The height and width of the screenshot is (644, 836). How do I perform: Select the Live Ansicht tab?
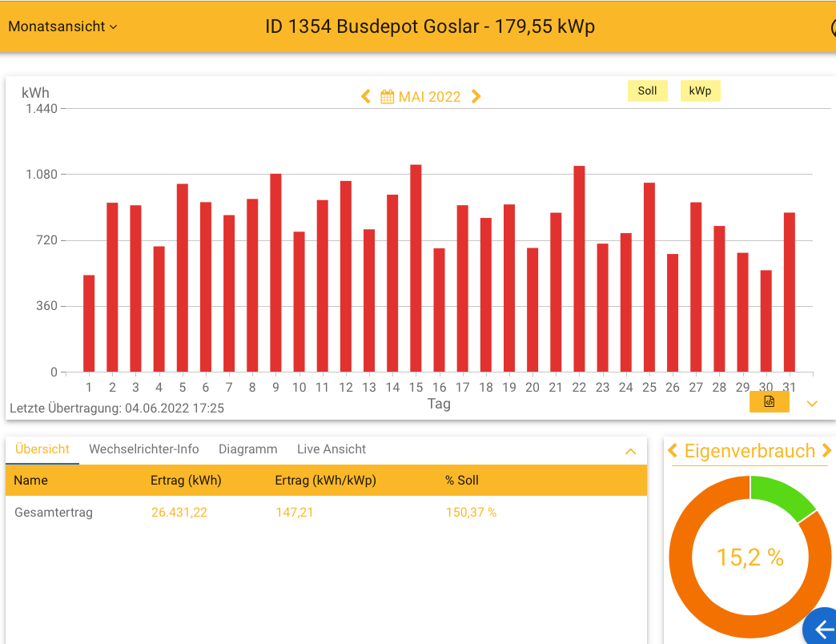332,449
